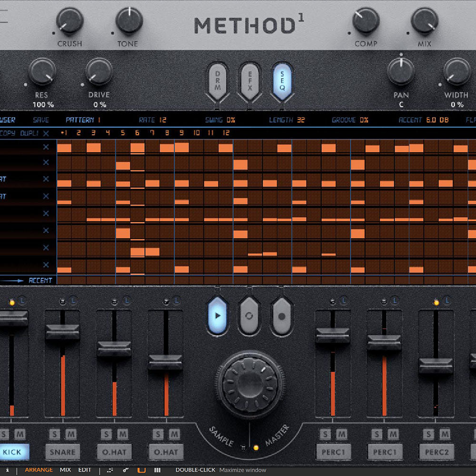Switch to the MIX view in bottom bar
Image resolution: width=476 pixels, height=476 pixels.
coord(65,470)
